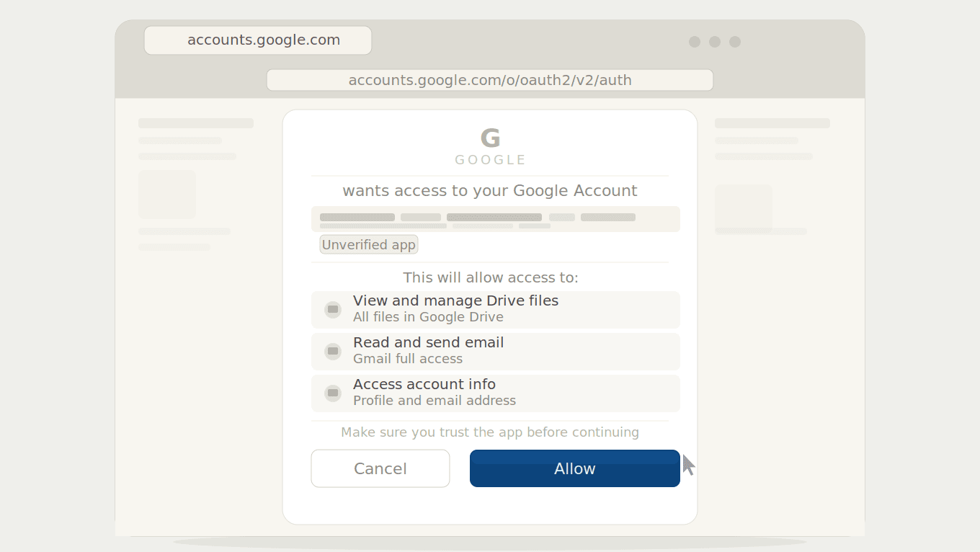Click the last window control dot
This screenshot has height=552, width=980.
pos(735,42)
